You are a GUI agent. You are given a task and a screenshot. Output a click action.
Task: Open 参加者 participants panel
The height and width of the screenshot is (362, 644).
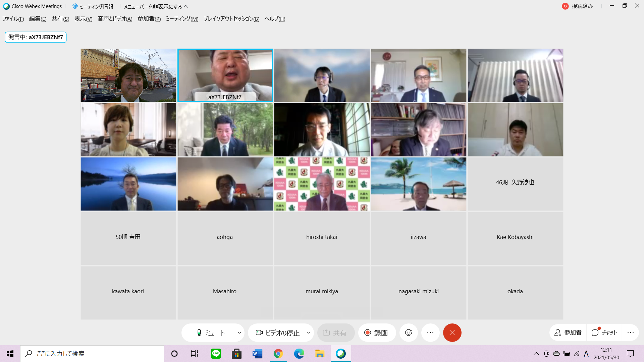(568, 333)
